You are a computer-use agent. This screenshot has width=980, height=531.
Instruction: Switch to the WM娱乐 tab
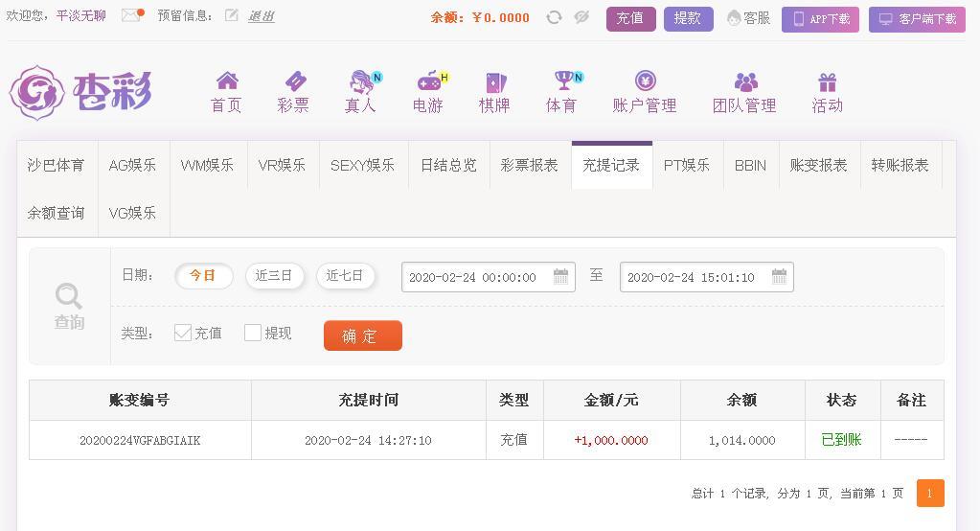coord(208,165)
